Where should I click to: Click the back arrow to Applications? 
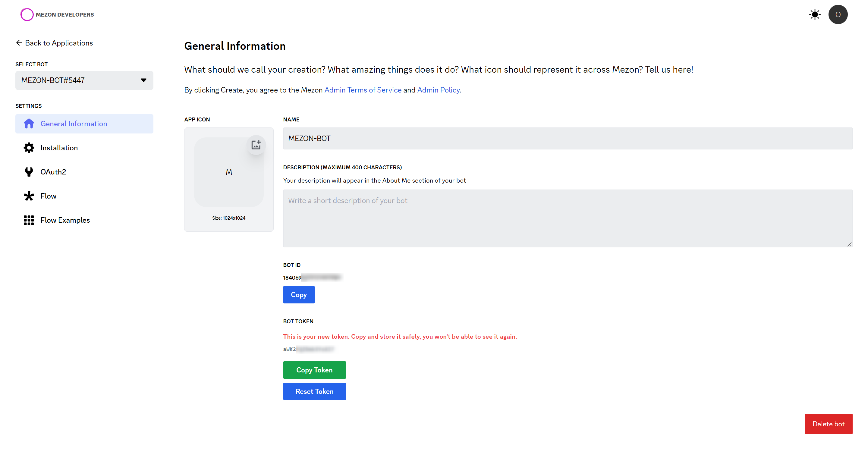19,43
